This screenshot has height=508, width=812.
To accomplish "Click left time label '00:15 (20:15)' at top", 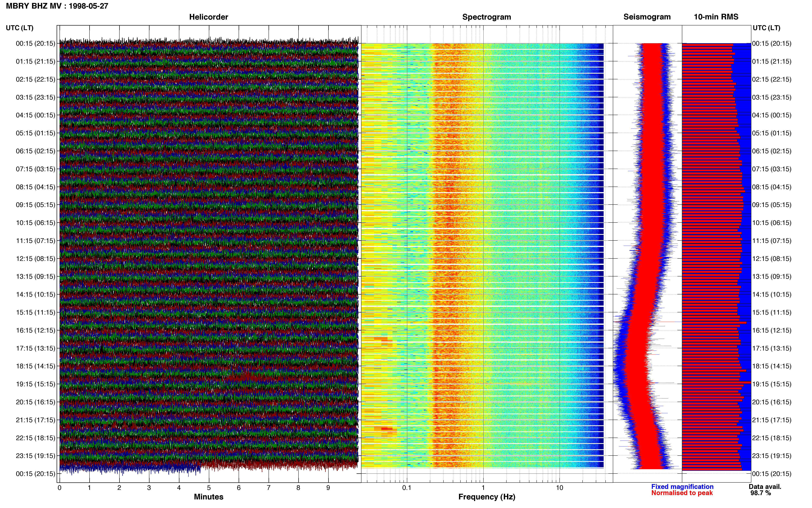I will click(x=36, y=43).
